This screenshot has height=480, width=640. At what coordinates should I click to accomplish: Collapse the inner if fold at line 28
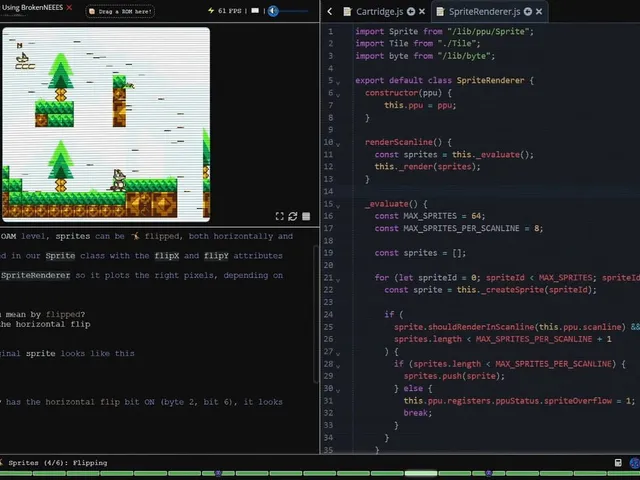[x=338, y=366]
